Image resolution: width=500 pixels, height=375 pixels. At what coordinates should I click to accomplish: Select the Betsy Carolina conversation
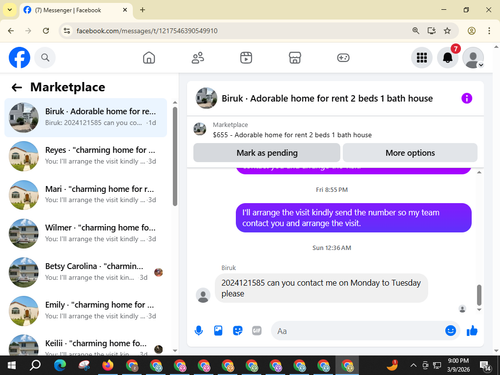click(86, 272)
